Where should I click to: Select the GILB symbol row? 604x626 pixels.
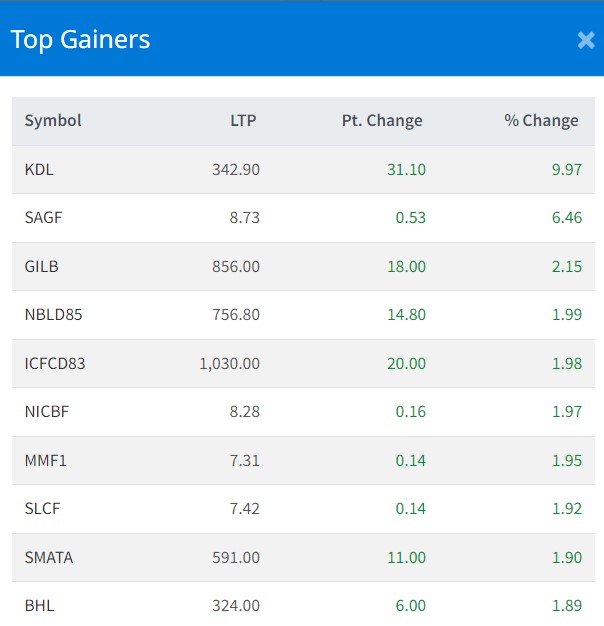pos(41,266)
